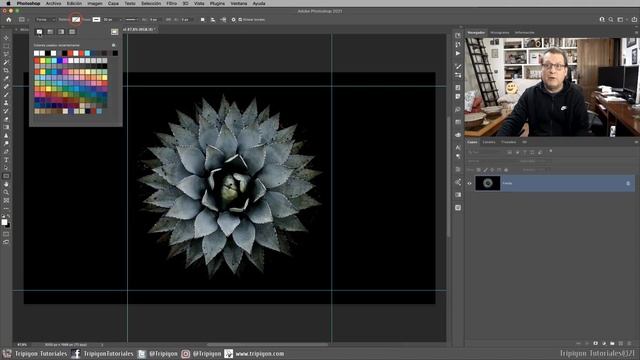Open the Actions play icon in side dock
The width and height of the screenshot is (640, 360).
coord(458,53)
